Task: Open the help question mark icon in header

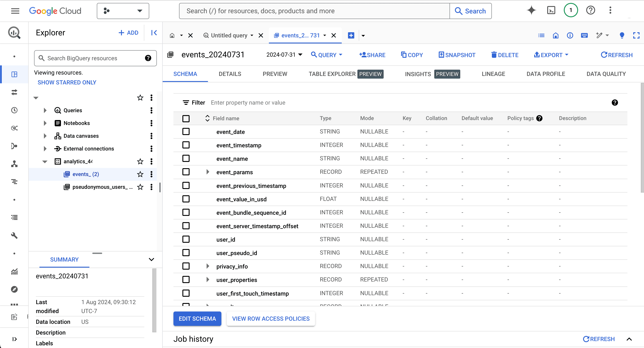Action: (x=590, y=11)
